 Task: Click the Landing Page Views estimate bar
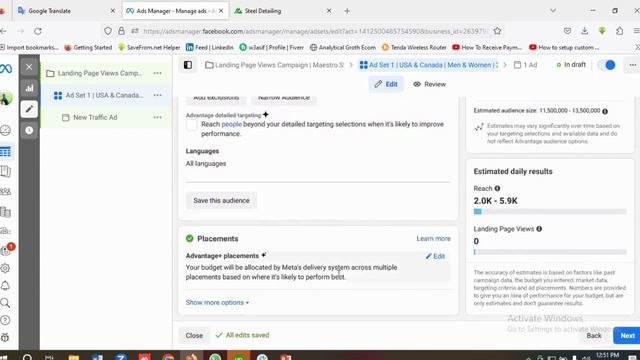[550, 252]
